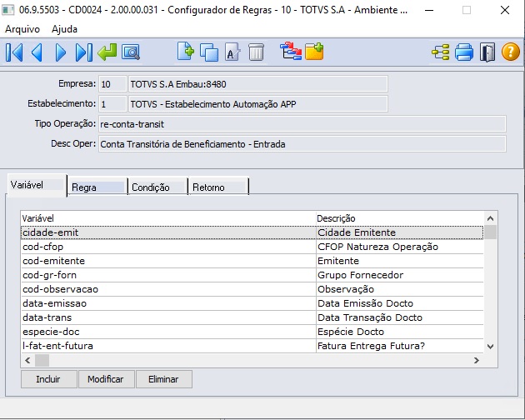Select the especie-doc row
The width and height of the screenshot is (525, 420).
(x=252, y=332)
